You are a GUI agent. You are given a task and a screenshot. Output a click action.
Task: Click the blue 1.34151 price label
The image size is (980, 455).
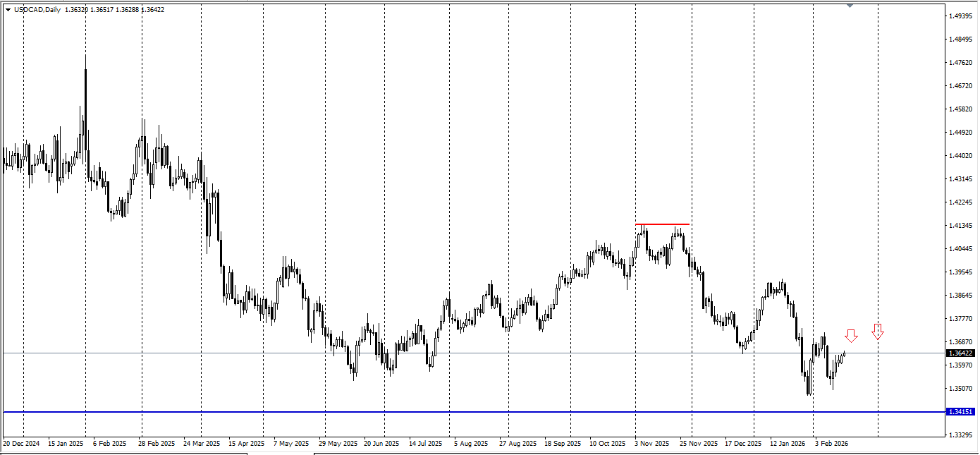click(x=960, y=412)
